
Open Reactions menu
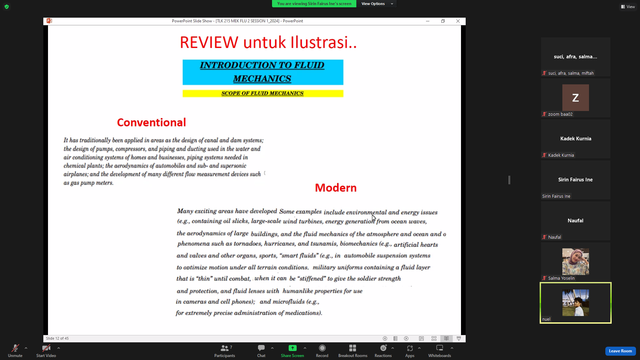coord(383,350)
